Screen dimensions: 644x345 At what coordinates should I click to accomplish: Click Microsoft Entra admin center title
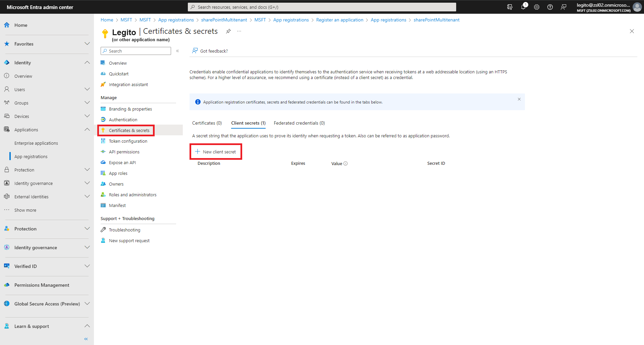tap(40, 7)
